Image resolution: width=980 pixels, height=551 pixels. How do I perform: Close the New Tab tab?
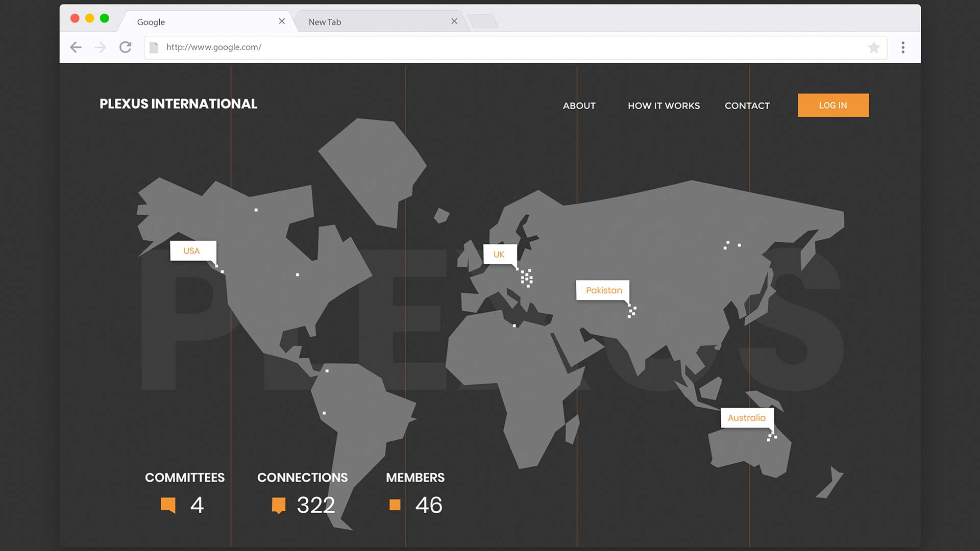coord(454,21)
